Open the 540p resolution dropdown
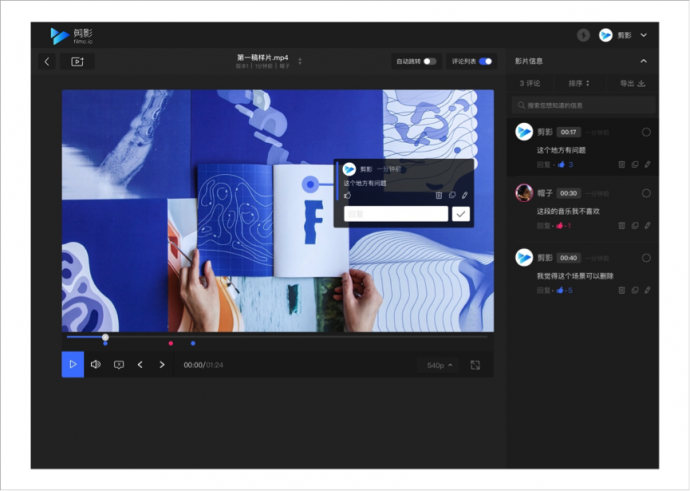 pos(439,365)
